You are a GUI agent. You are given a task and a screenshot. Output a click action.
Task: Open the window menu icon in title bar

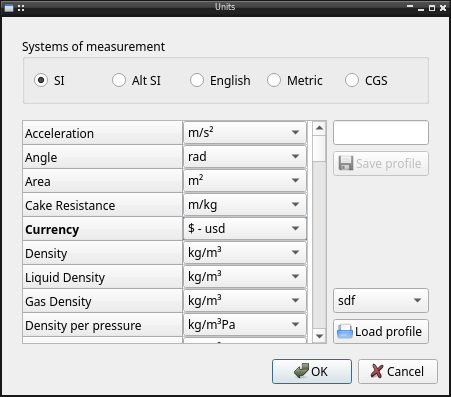coord(9,8)
